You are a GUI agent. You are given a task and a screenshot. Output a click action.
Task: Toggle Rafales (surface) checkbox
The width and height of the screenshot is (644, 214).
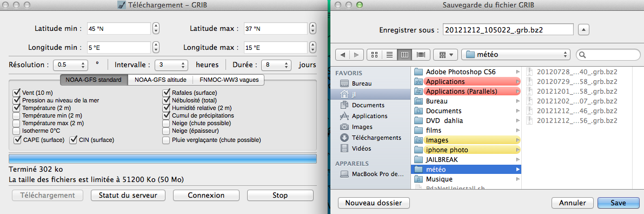coord(166,93)
